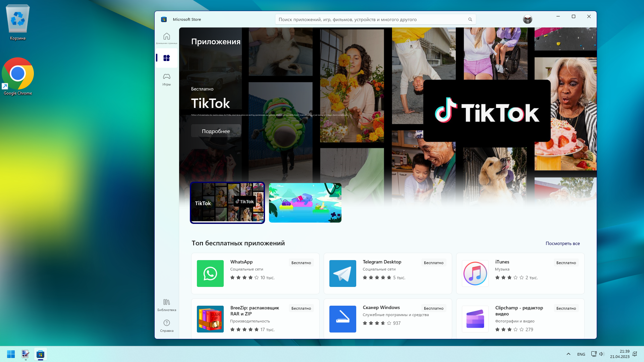Open the Home page in the Store sidebar

167,38
